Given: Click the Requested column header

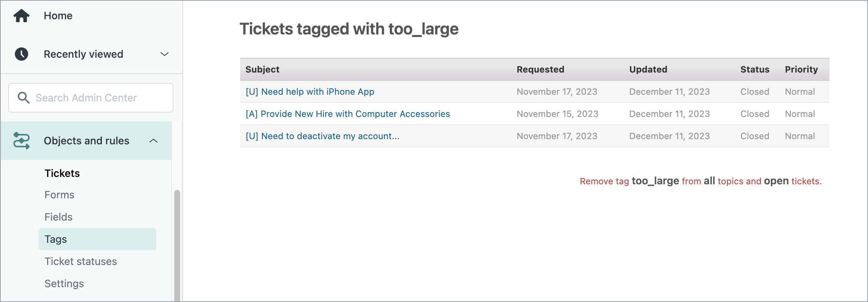Looking at the screenshot, I should point(540,69).
